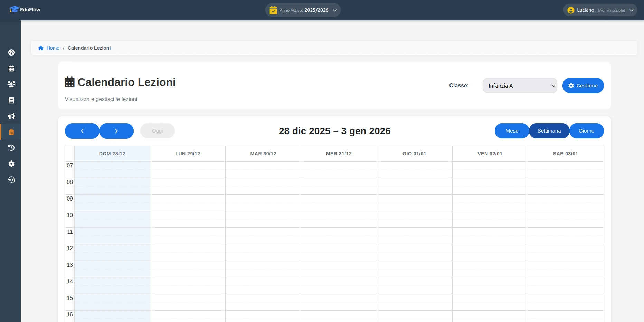Open the book register sidebar icon
Image resolution: width=644 pixels, height=322 pixels.
[11, 100]
